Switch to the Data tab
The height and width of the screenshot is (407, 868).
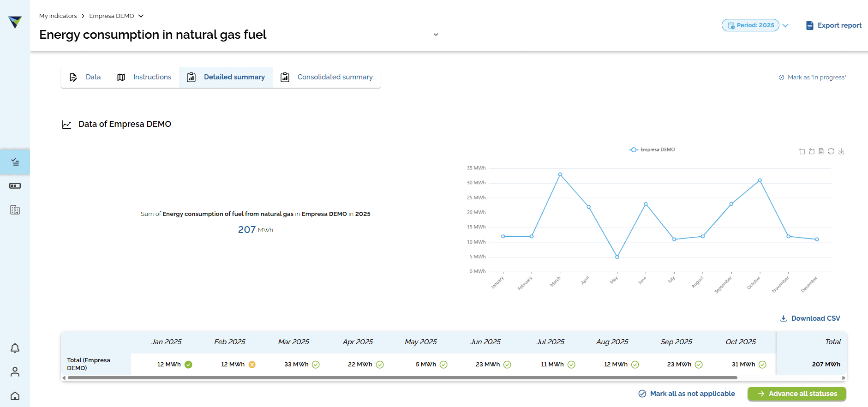click(85, 77)
